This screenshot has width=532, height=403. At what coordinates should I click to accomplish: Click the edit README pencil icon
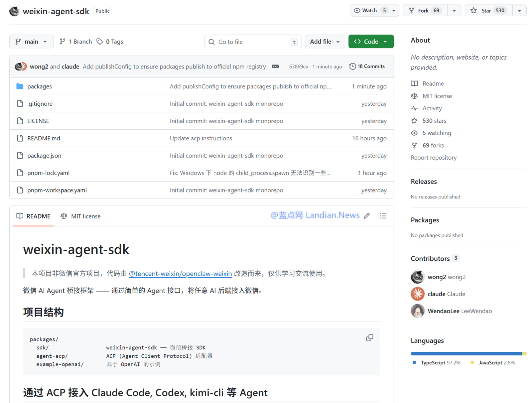[367, 216]
